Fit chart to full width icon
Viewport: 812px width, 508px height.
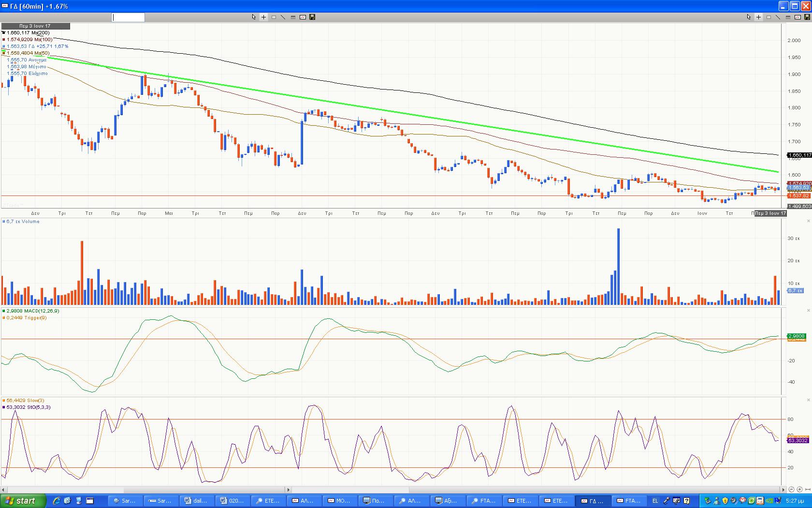pos(808,490)
